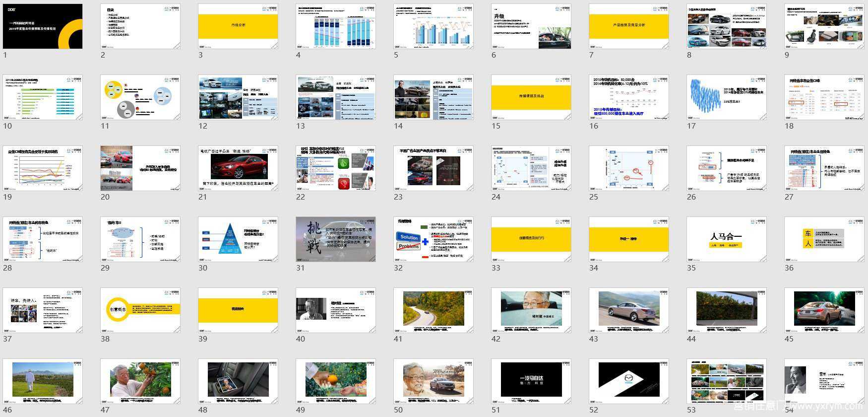Choose slide 32 Solution Problems sign slide
The height and width of the screenshot is (417, 868).
pos(434,239)
